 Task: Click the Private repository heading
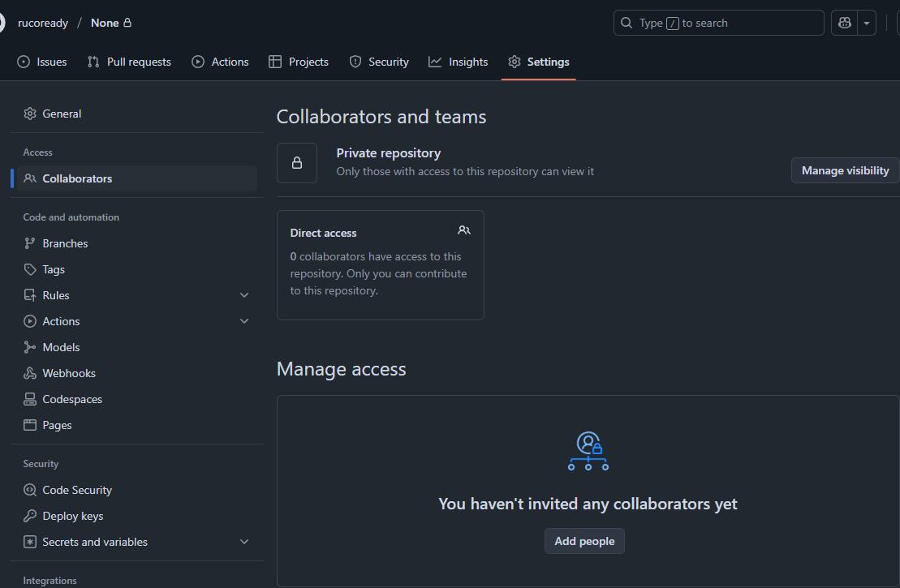point(389,153)
